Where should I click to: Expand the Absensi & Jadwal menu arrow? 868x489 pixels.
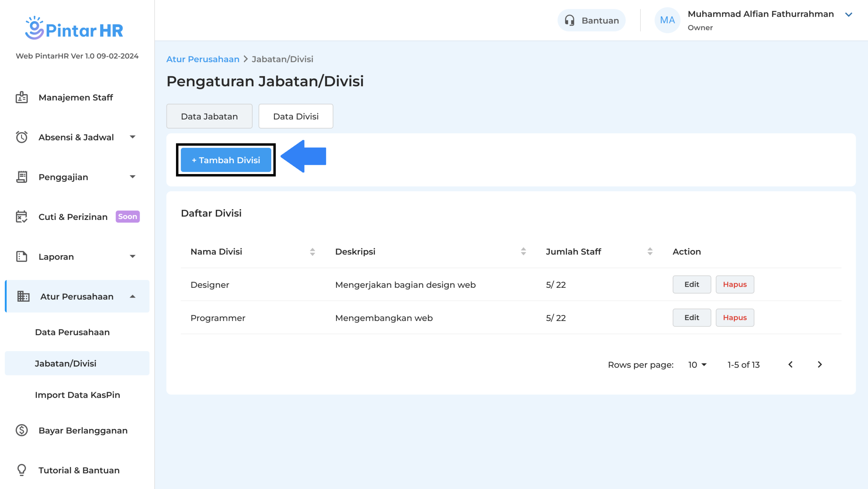tap(133, 137)
